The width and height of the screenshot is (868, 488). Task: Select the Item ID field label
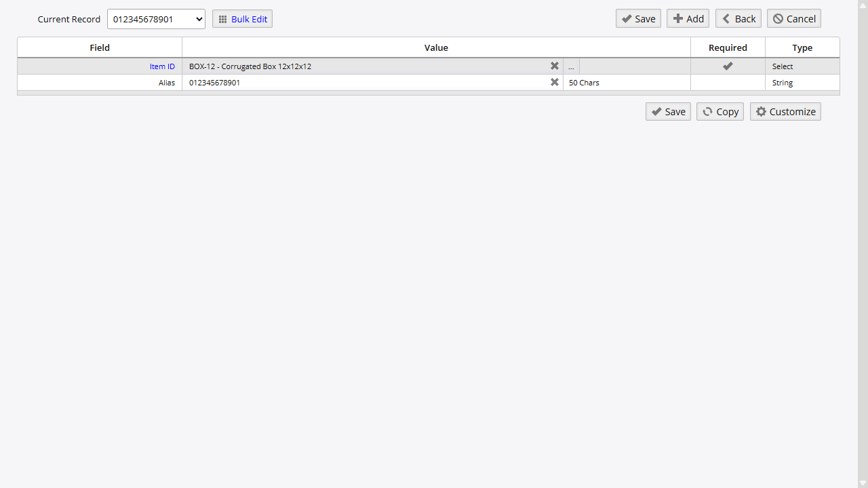(x=162, y=66)
